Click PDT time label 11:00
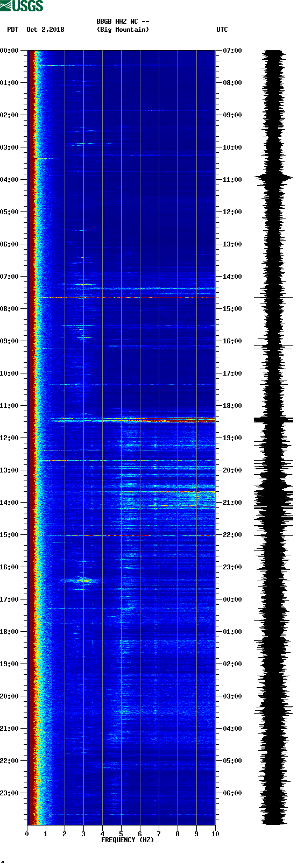Screen dimensions: 297x868 pyautogui.click(x=9, y=406)
